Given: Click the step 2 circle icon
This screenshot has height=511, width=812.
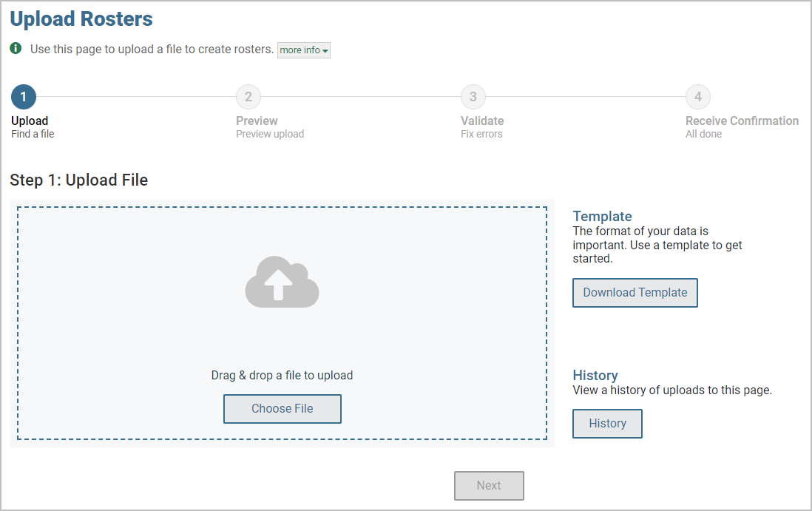Looking at the screenshot, I should (x=248, y=97).
